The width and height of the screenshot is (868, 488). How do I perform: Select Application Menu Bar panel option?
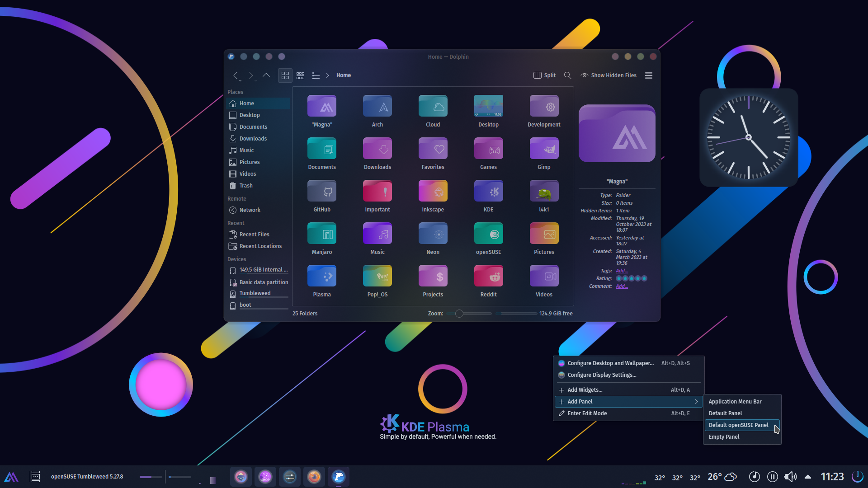pyautogui.click(x=742, y=402)
